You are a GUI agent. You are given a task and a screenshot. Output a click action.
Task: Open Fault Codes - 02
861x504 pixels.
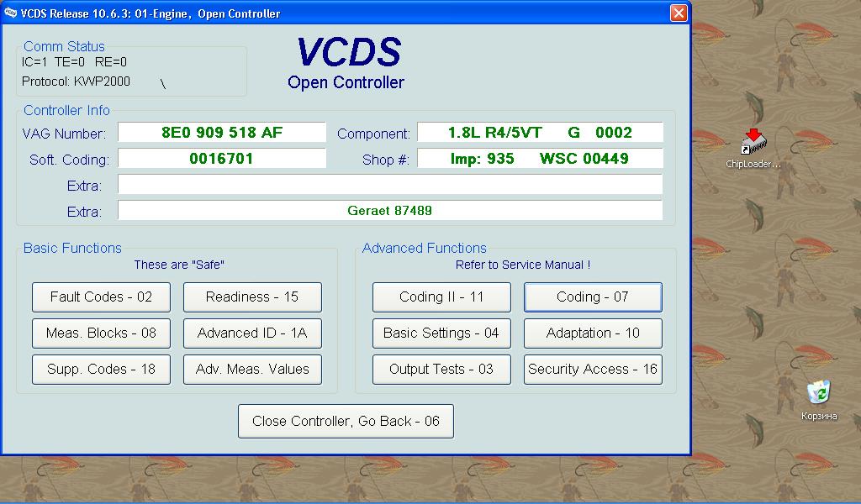[101, 297]
